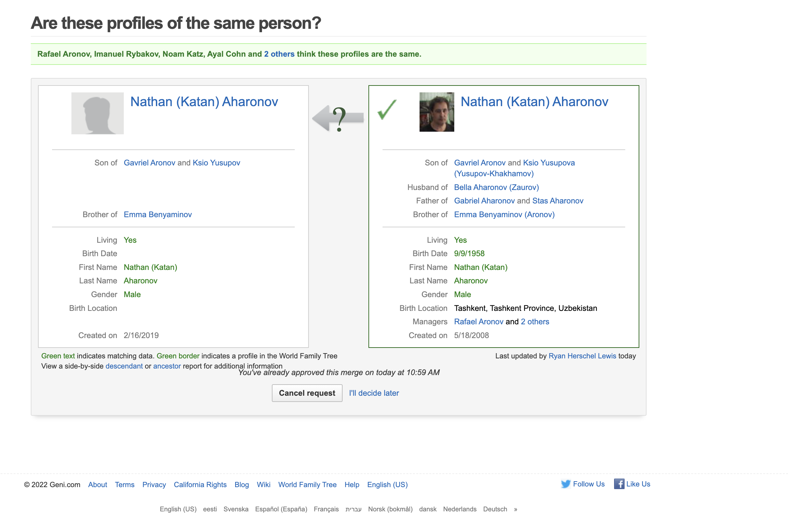The image size is (788, 532).
Task: Expand the 2 others managers link
Action: coord(535,322)
